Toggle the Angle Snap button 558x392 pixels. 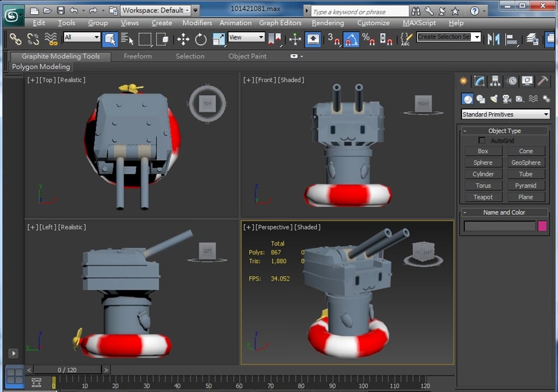351,39
